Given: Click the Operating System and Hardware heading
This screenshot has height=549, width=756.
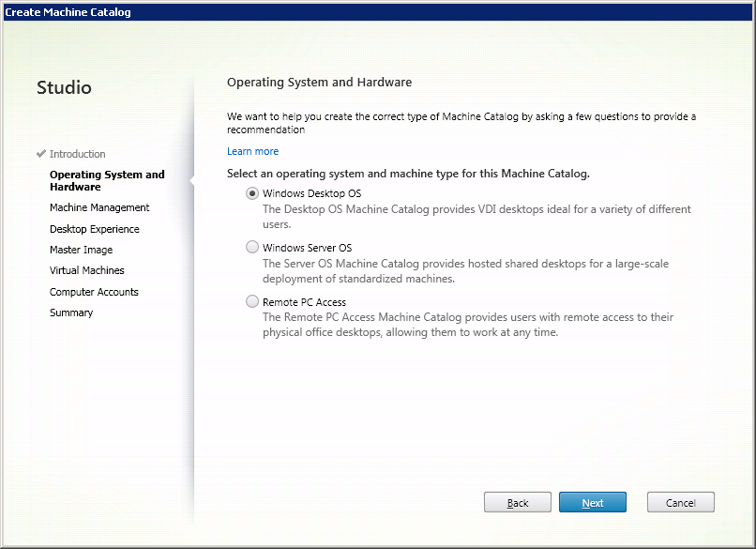Looking at the screenshot, I should click(x=319, y=83).
